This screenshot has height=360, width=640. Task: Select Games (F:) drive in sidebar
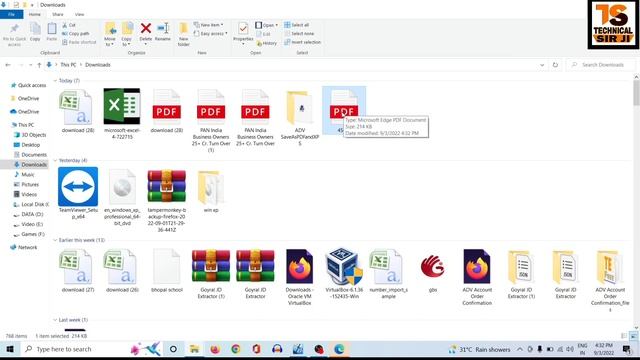coord(29,234)
